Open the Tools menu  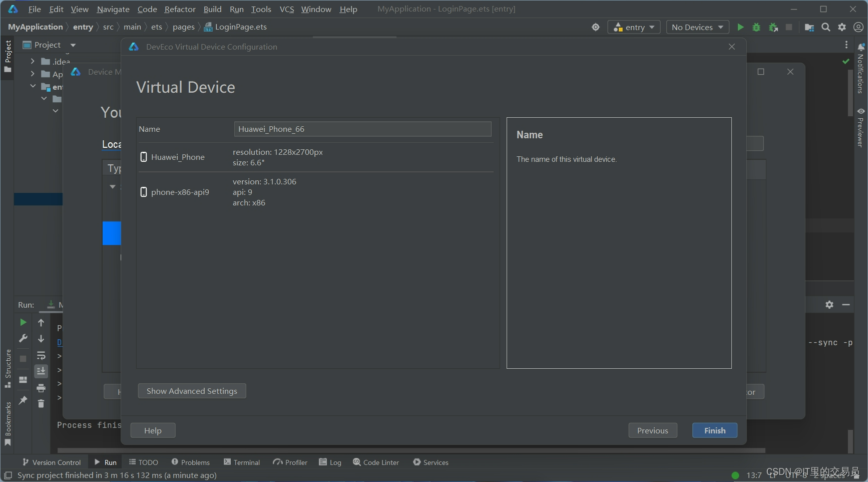[x=261, y=9]
